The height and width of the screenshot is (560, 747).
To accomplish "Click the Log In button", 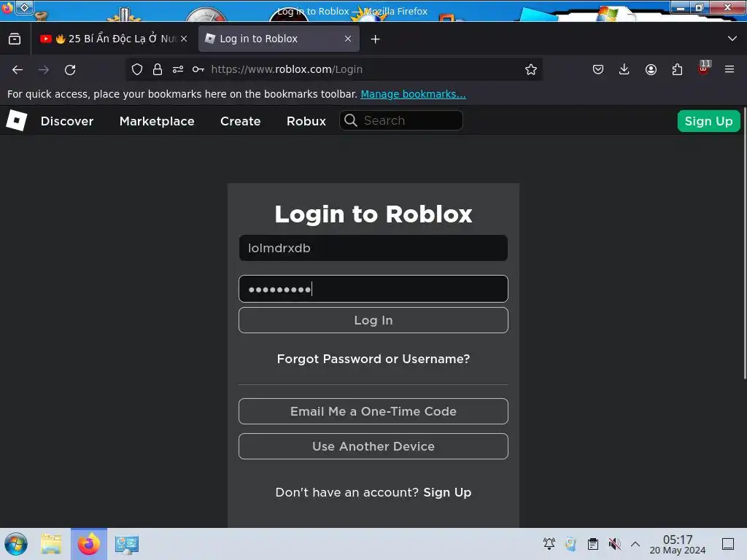I will click(x=373, y=320).
